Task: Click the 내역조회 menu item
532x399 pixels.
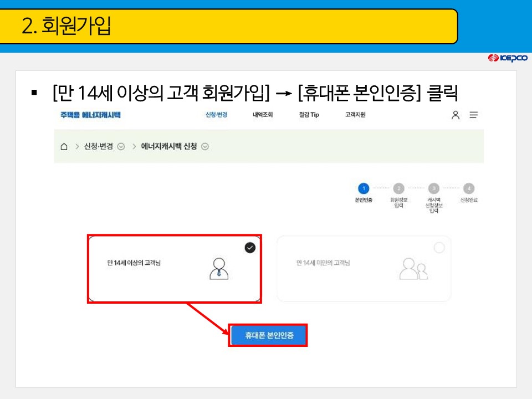Action: coord(263,115)
